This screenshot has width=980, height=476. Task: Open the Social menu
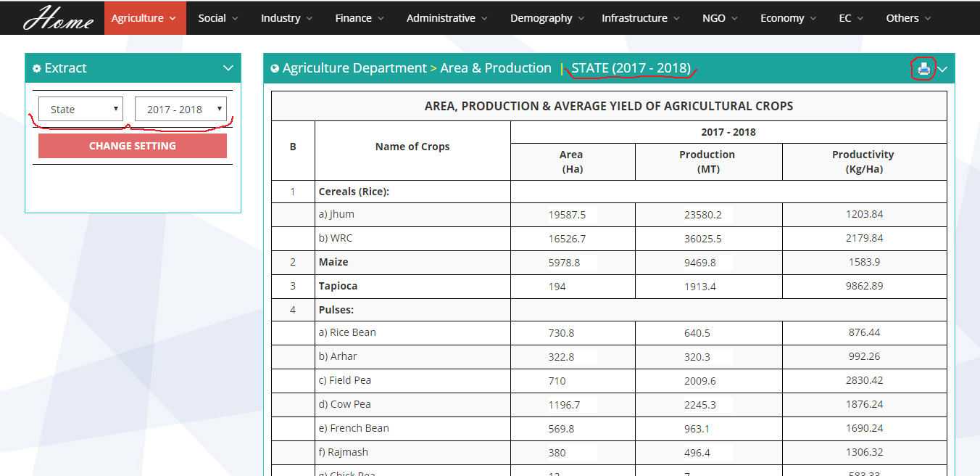[218, 18]
